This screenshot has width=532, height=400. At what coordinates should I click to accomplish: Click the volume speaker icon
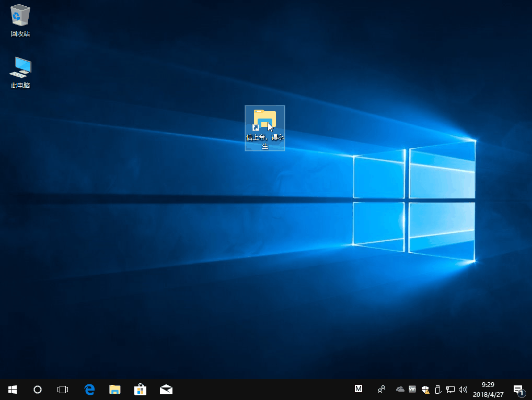coord(463,389)
